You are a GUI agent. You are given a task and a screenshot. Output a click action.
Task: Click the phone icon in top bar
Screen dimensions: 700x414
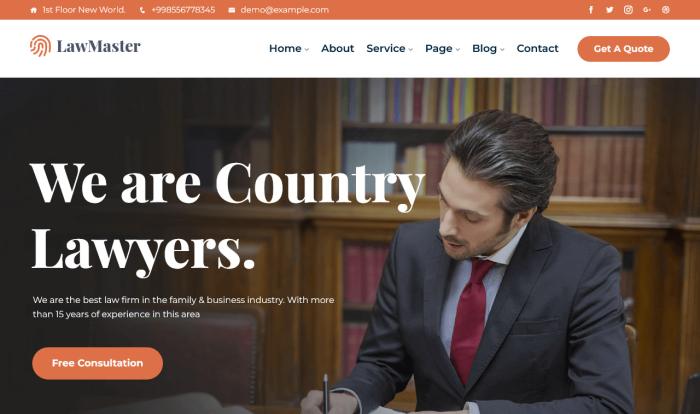[x=142, y=10]
